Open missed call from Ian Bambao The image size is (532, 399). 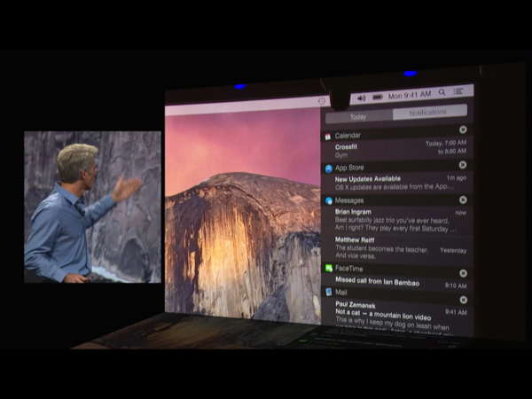(x=396, y=282)
